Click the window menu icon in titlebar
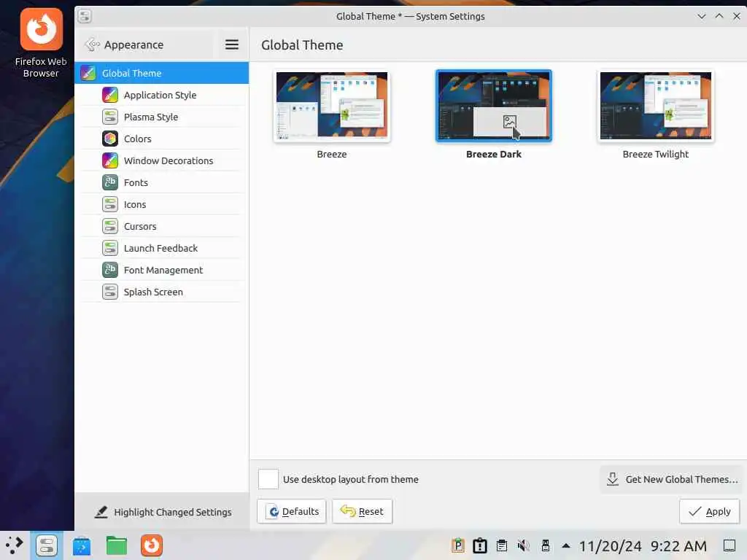 [x=85, y=16]
